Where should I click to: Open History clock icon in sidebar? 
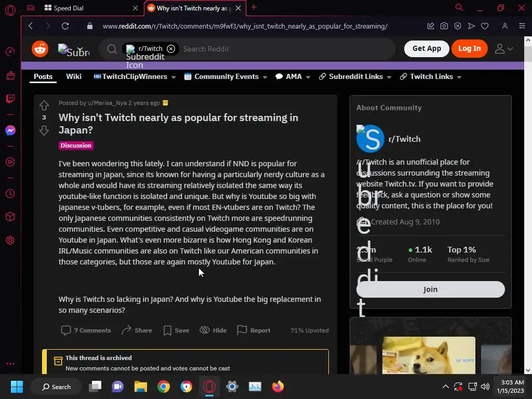tap(10, 193)
